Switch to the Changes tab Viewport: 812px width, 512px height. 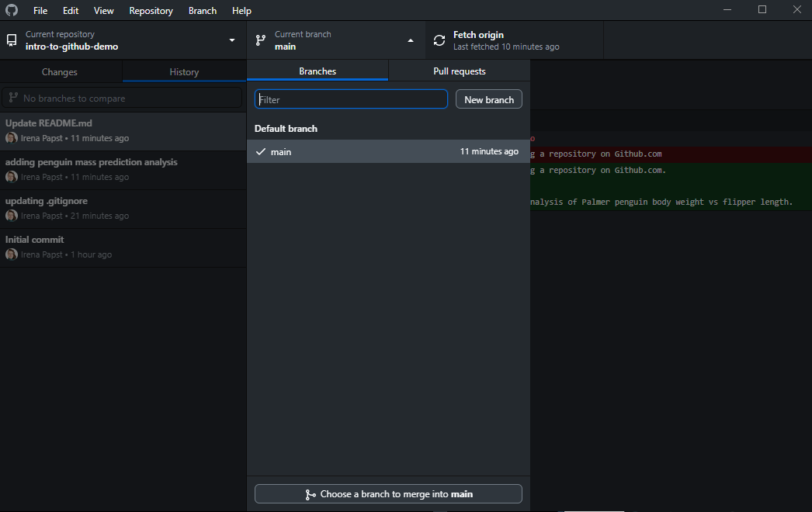click(x=60, y=72)
